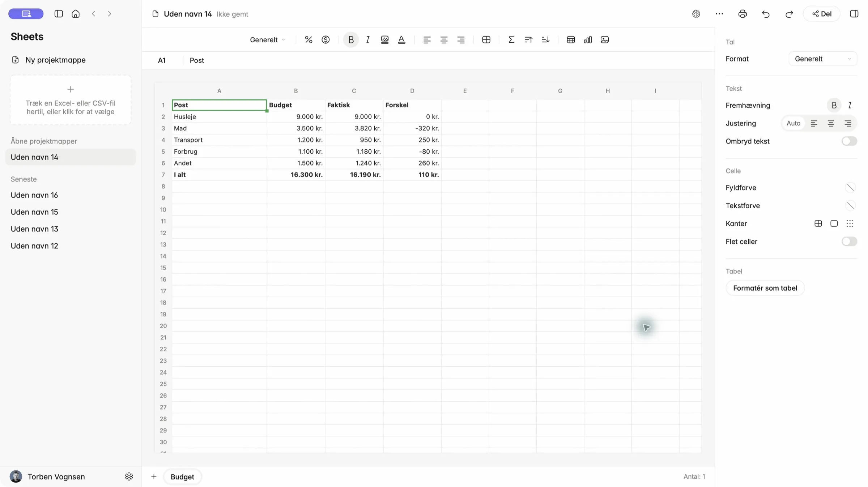Image resolution: width=868 pixels, height=487 pixels.
Task: Open Uden navn 16 from recent list
Action: [x=34, y=195]
